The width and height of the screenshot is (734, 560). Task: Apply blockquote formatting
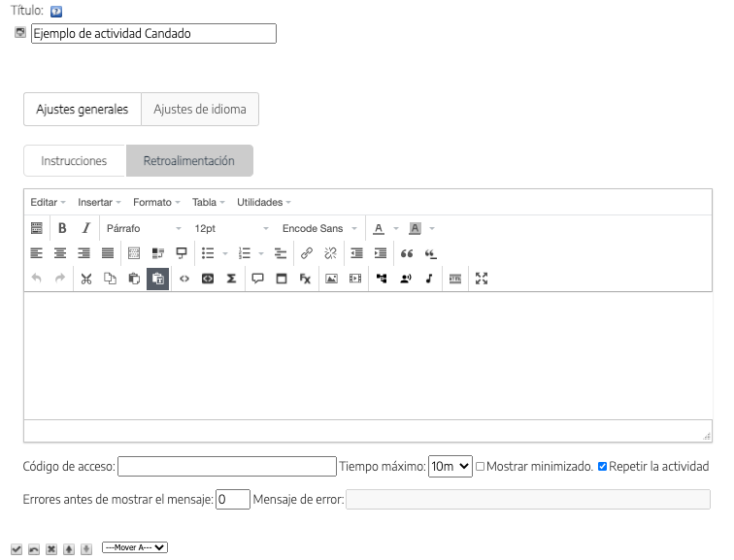click(x=408, y=253)
